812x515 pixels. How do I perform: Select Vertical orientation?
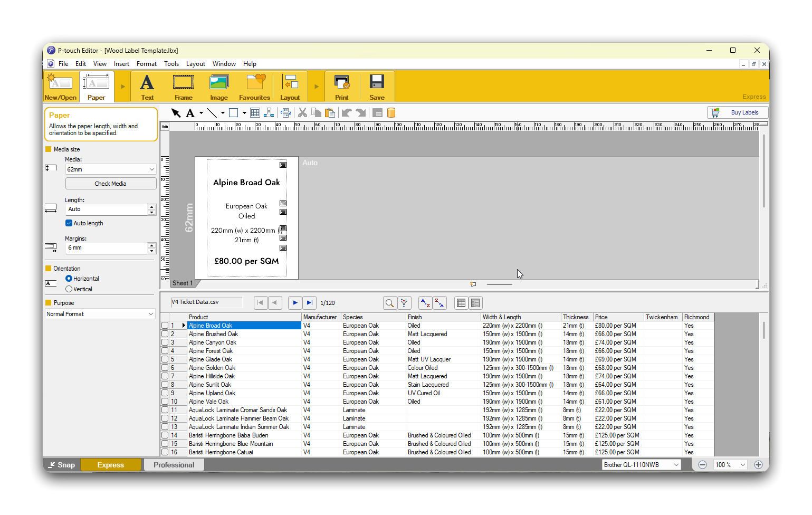(x=69, y=289)
